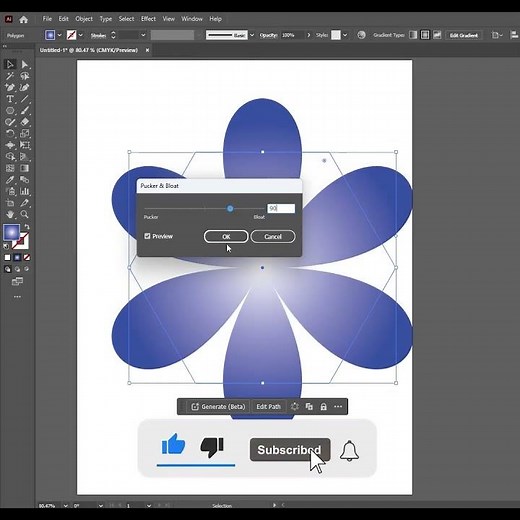Select the Gradient tool in the toolbox
The image size is (520, 520).
pyautogui.click(x=24, y=168)
